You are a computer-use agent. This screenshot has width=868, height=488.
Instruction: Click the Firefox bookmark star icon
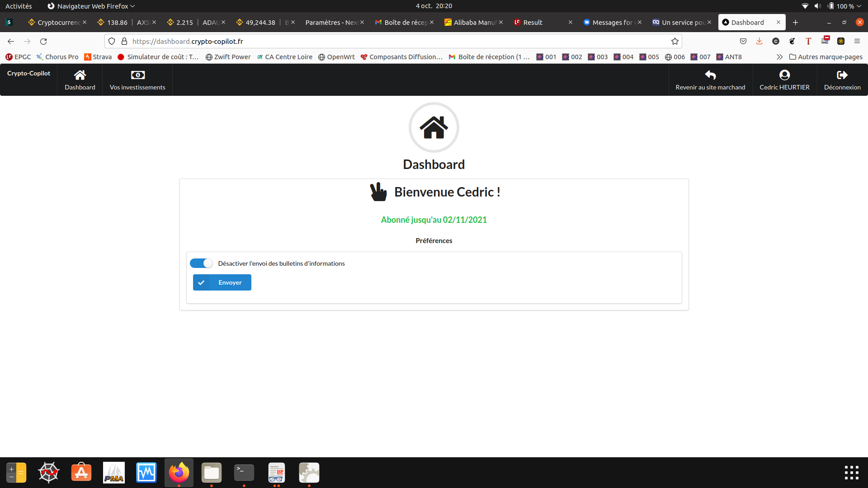675,41
